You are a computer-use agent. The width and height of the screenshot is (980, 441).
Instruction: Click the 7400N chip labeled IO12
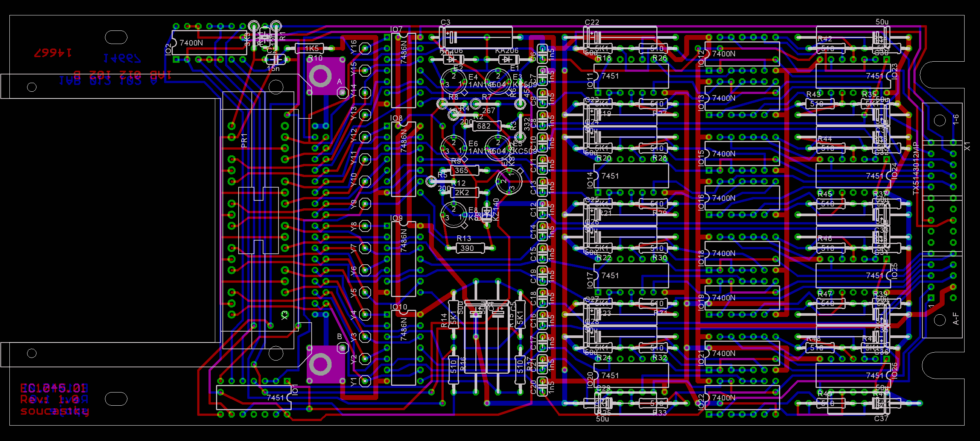[x=742, y=54]
